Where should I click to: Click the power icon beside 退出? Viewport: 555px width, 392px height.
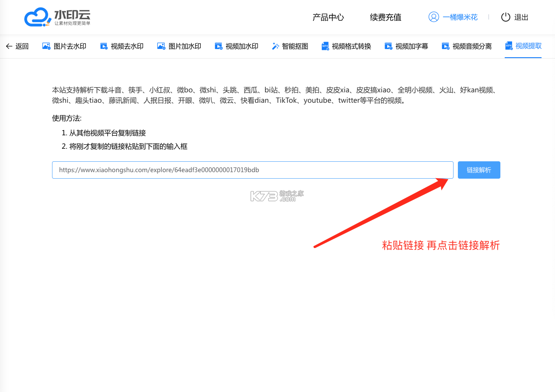pos(506,17)
